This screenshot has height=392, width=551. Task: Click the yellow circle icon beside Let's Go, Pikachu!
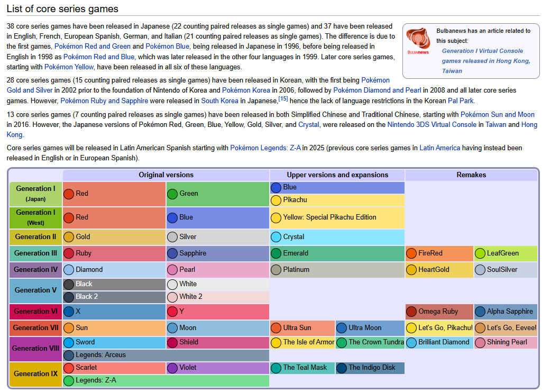(411, 328)
